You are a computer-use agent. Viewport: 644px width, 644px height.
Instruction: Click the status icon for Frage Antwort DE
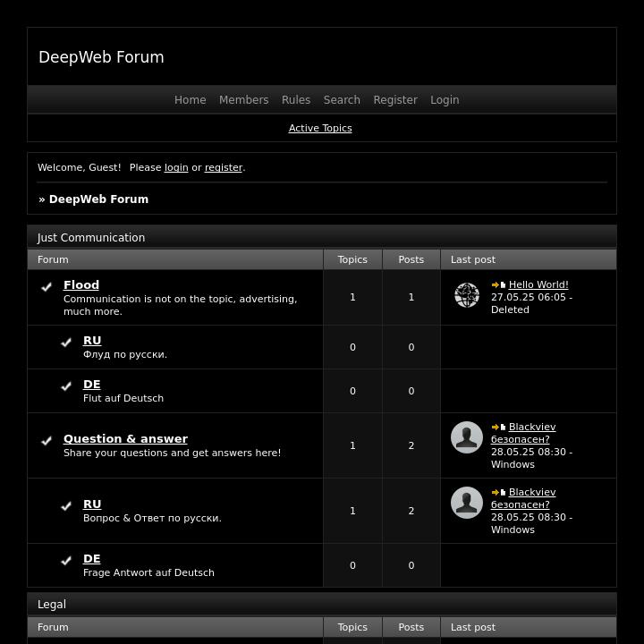tap(66, 561)
